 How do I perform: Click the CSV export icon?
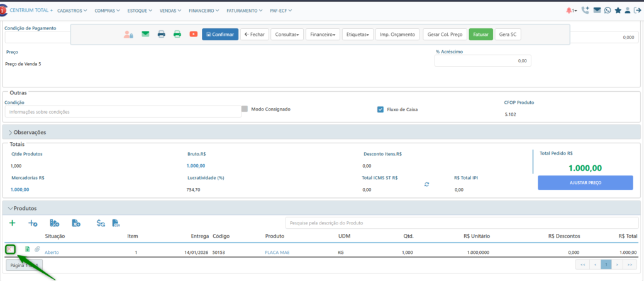116,223
